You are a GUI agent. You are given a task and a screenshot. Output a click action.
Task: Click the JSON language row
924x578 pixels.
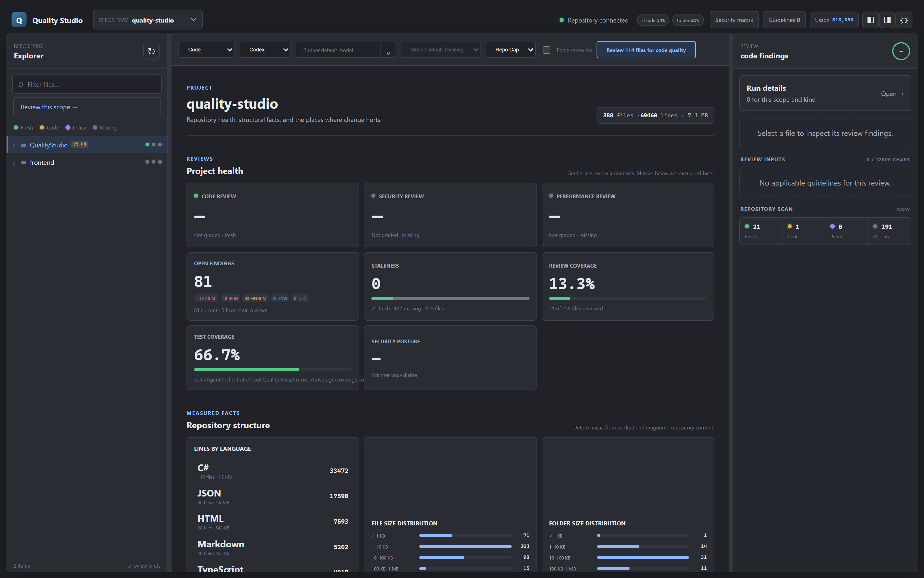tap(273, 497)
